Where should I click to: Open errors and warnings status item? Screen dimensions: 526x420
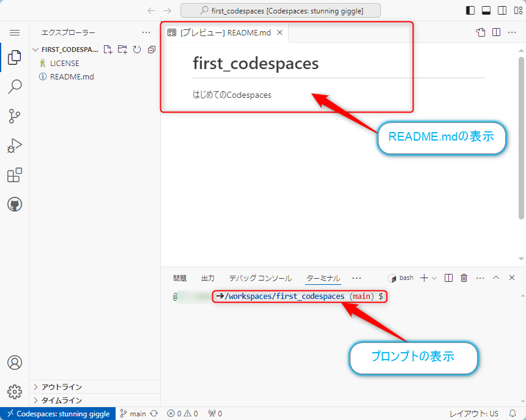pos(182,414)
